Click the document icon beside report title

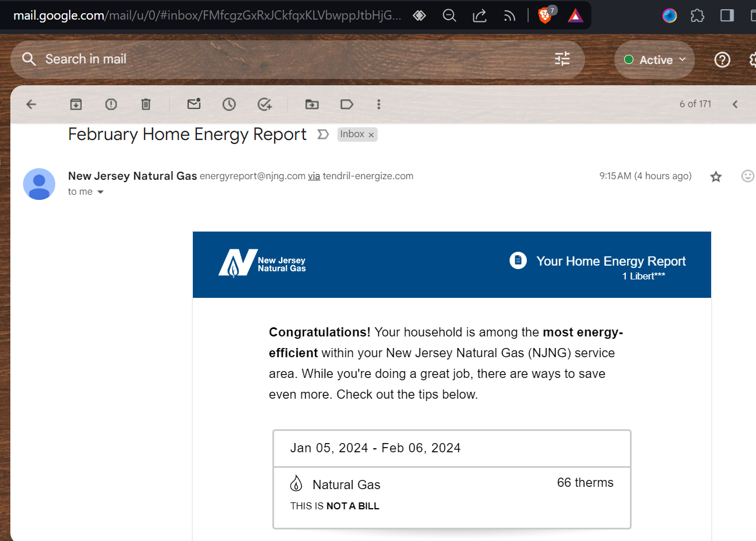pos(518,260)
